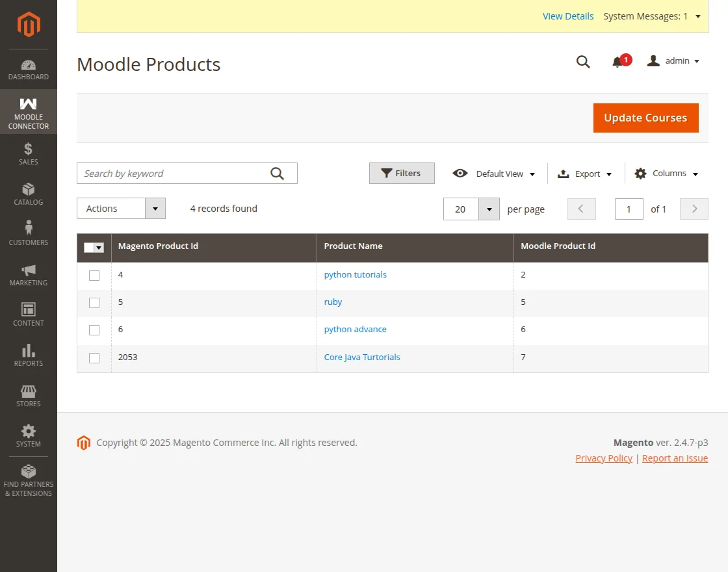Viewport: 728px width, 572px height.
Task: Open the per page size dropdown arrow
Action: [x=489, y=209]
